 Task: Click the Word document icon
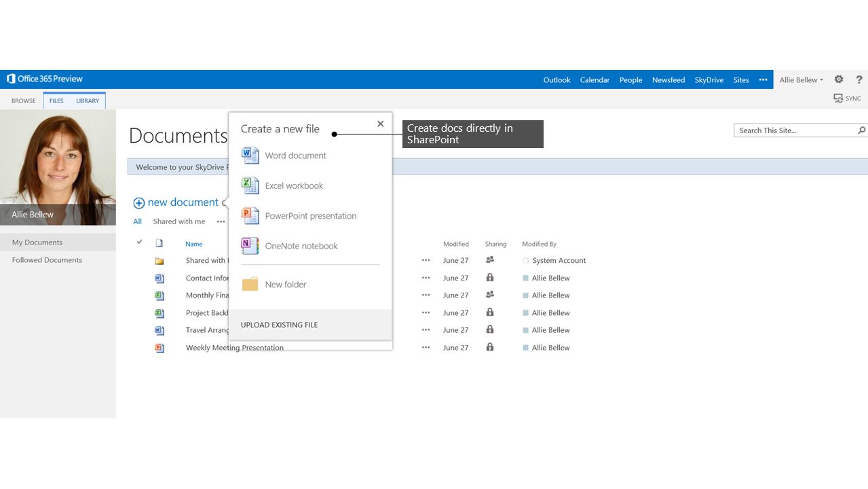click(250, 156)
